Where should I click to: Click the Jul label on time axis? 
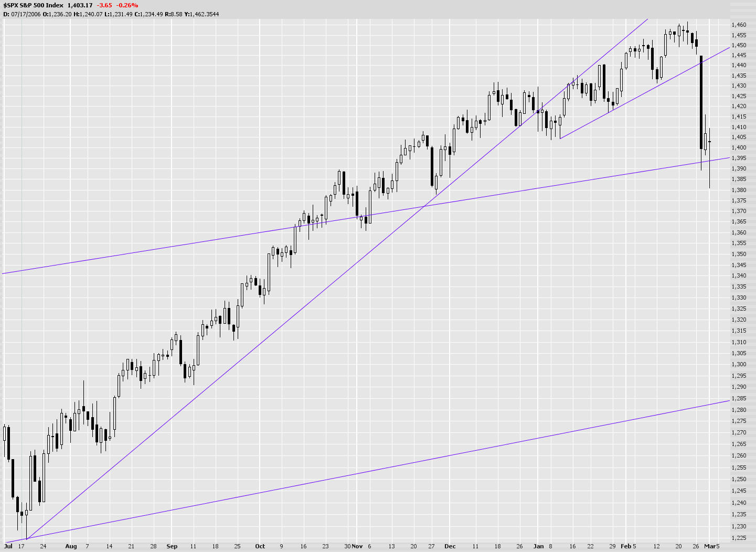point(8,546)
